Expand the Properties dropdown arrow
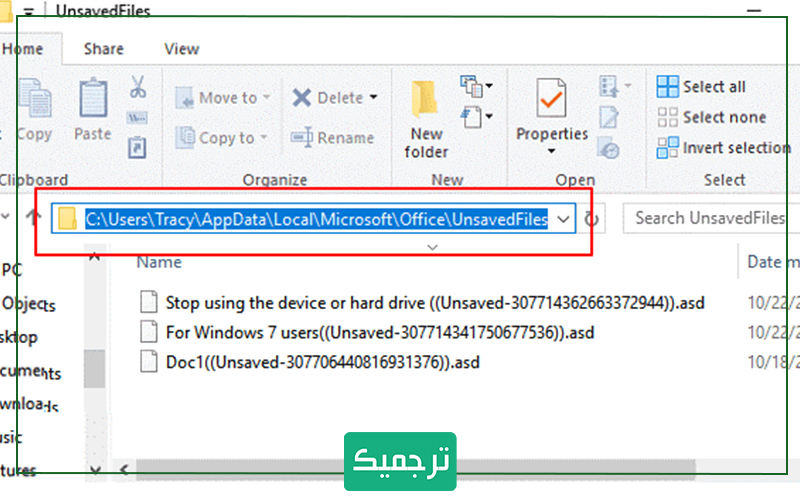This screenshot has width=800, height=500. point(551,151)
